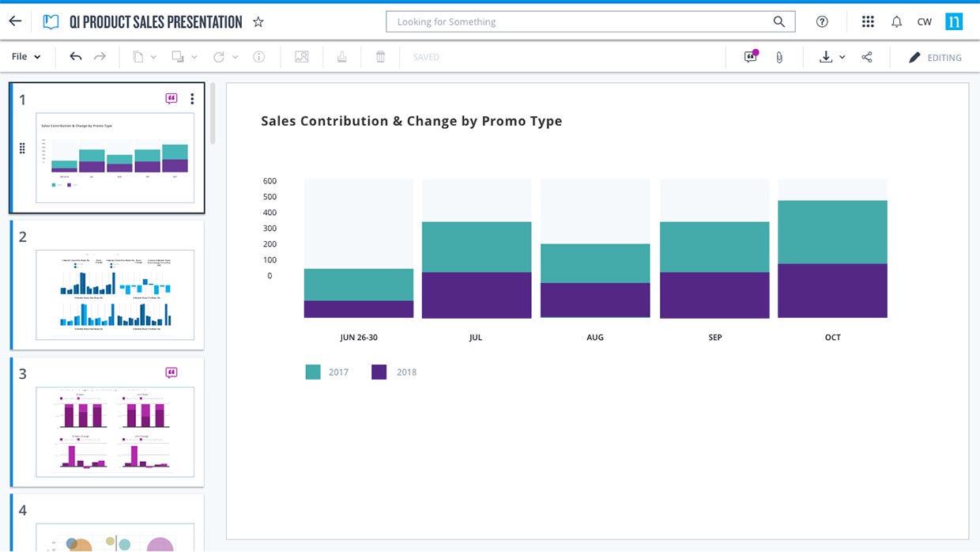Open the apps grid launcher

coord(868,22)
